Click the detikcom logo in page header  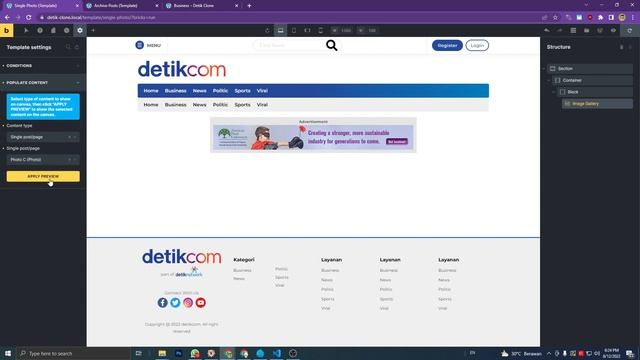point(182,69)
